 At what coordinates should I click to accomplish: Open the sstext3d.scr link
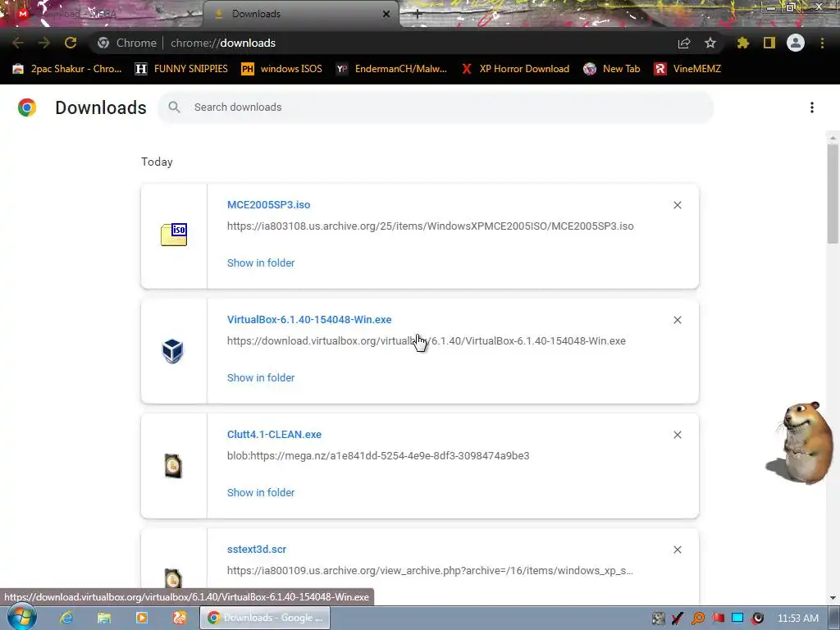(257, 550)
